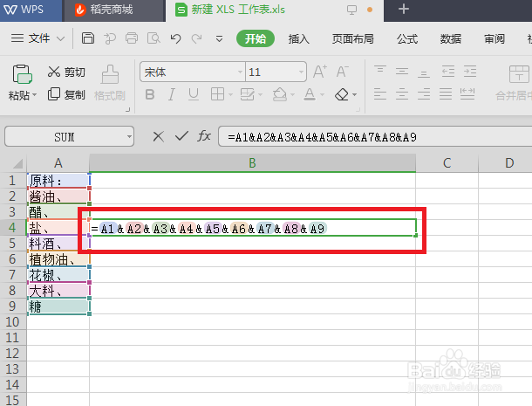Open the borders dropdown arrow

tap(230, 94)
